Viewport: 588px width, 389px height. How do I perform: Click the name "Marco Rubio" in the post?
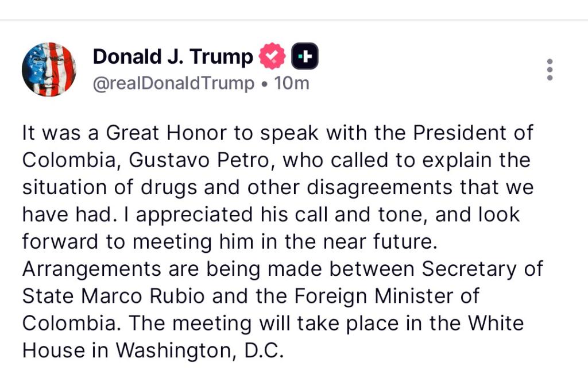click(144, 296)
